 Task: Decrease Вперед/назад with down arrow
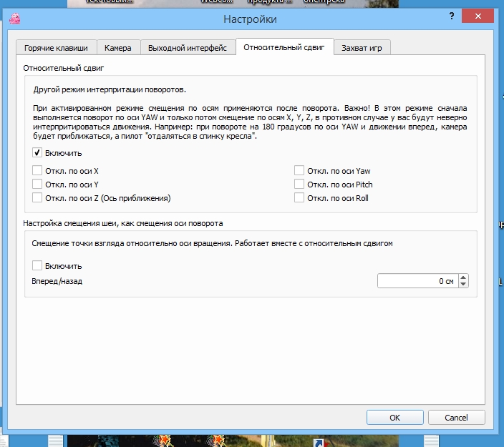(x=463, y=284)
